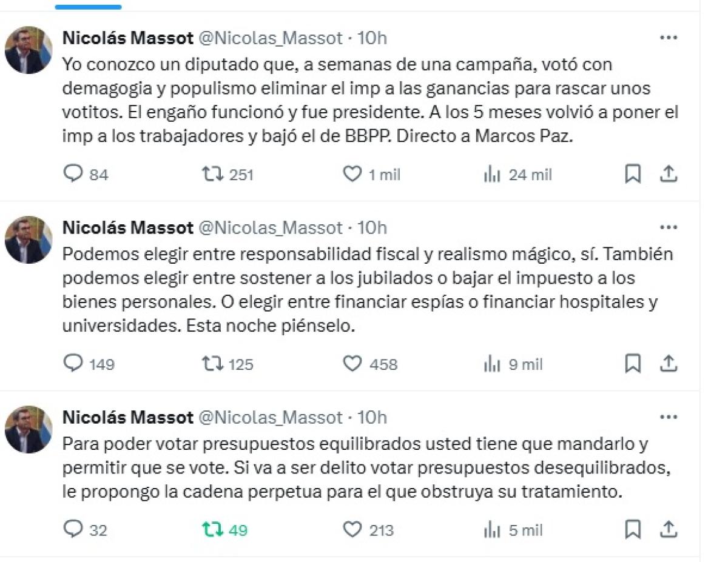
Task: Reply to the tweet with 32 comments
Action: [x=73, y=530]
